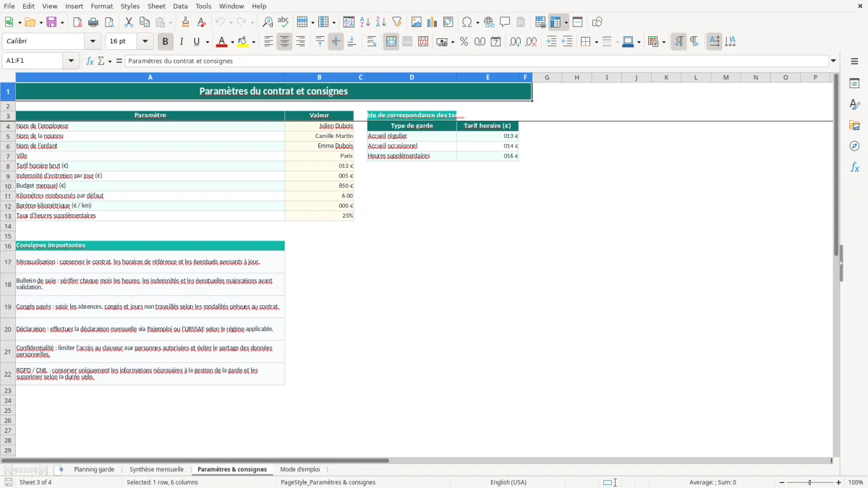The width and height of the screenshot is (868, 488).
Task: Open Freeze Rows and Columns dropdown
Action: (566, 22)
